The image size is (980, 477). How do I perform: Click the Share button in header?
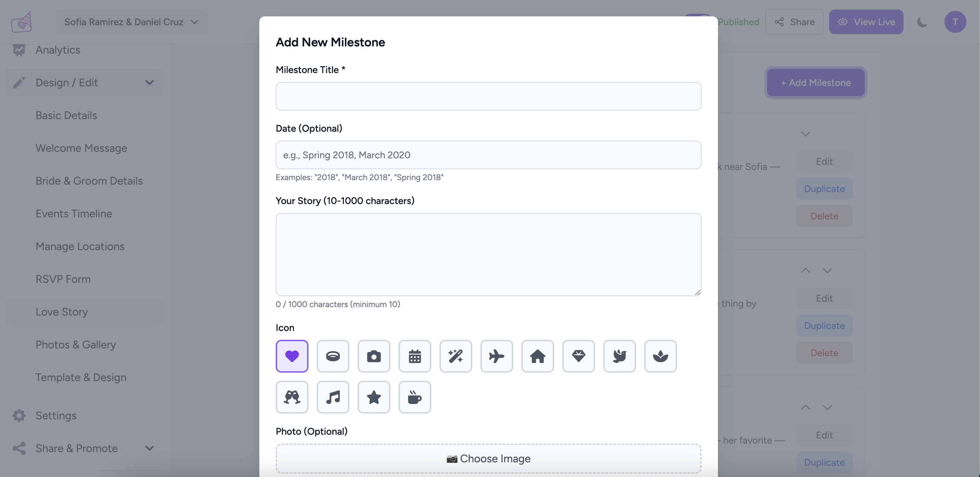(794, 22)
